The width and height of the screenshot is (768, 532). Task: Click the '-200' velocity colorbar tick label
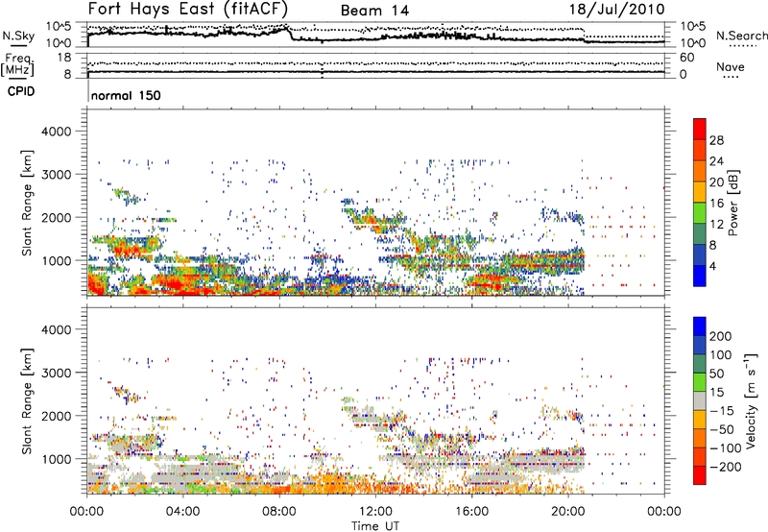pyautogui.click(x=724, y=467)
